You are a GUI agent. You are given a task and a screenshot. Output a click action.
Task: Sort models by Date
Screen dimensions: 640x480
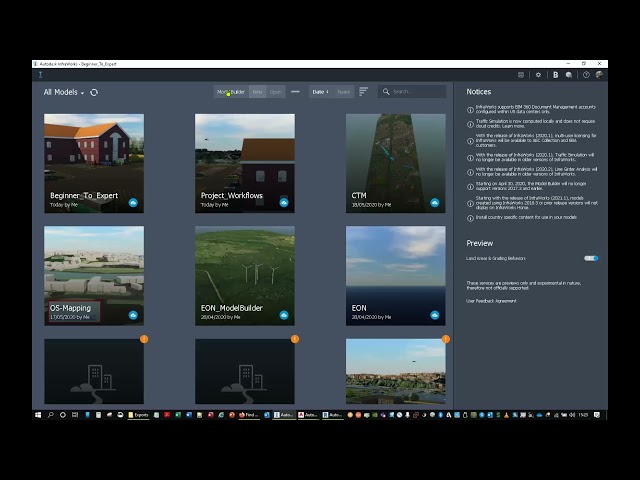click(x=321, y=92)
